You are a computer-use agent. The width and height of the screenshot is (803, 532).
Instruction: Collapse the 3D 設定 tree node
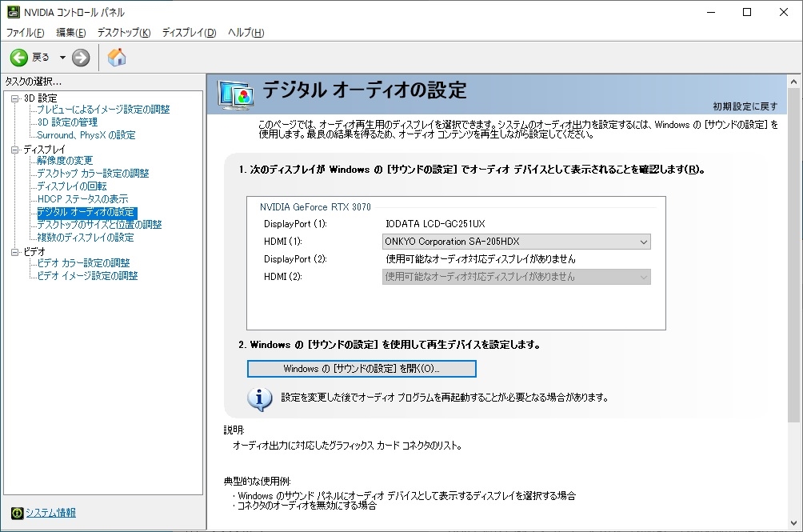point(15,98)
